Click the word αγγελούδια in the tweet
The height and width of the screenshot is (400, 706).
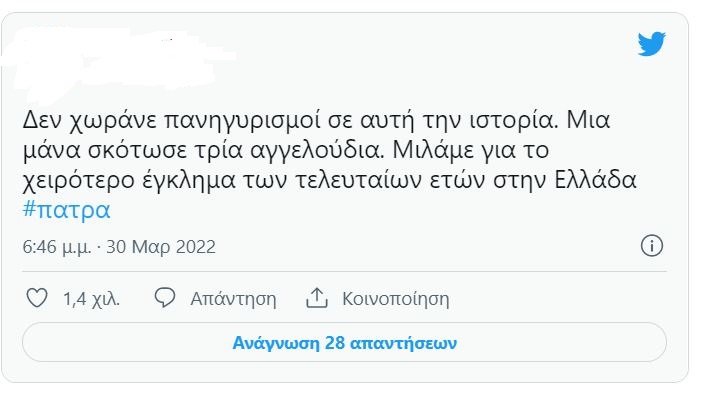(x=317, y=151)
